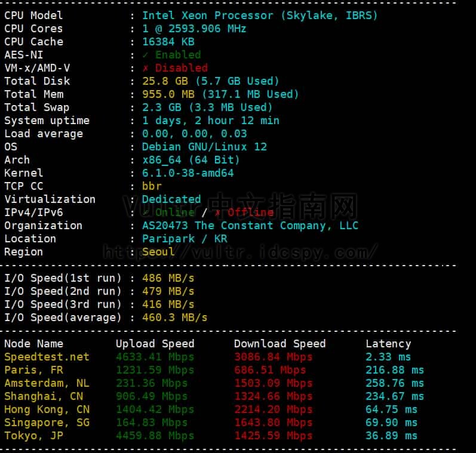Click the 460.3 MB/s average I/O value

tap(174, 318)
